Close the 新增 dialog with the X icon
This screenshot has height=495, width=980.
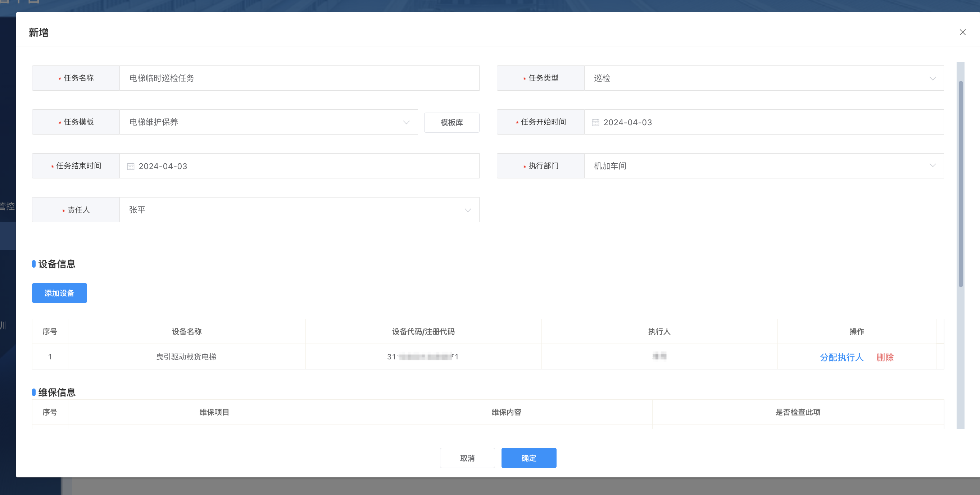tap(962, 32)
